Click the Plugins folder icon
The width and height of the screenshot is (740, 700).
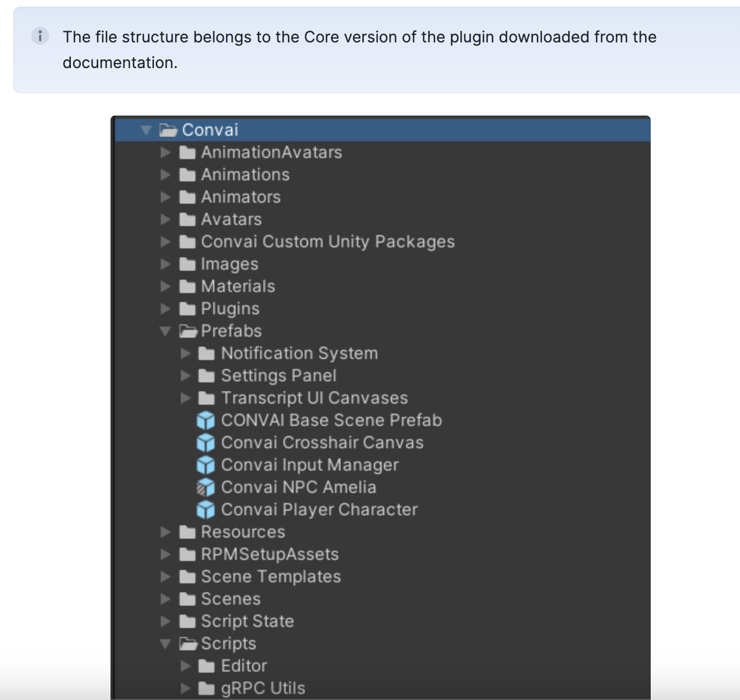tap(188, 309)
